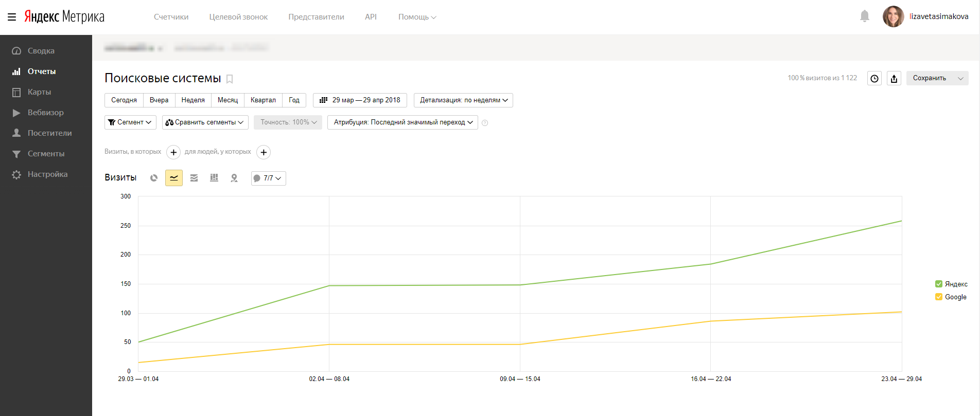Screen dimensions: 980x416
Task: Bookmark the Поисковые системы report
Action: coord(230,79)
